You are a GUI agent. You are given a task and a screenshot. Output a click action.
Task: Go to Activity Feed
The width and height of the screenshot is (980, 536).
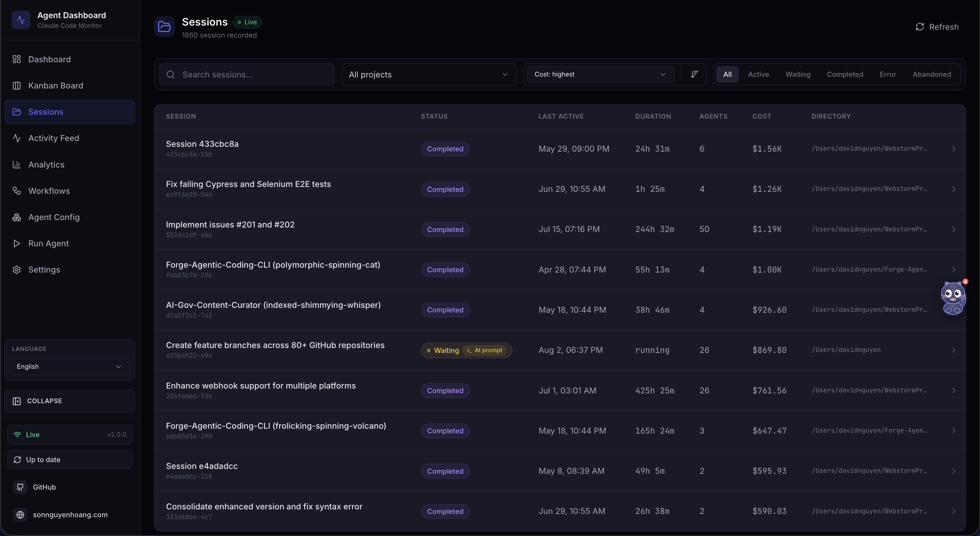pos(70,138)
